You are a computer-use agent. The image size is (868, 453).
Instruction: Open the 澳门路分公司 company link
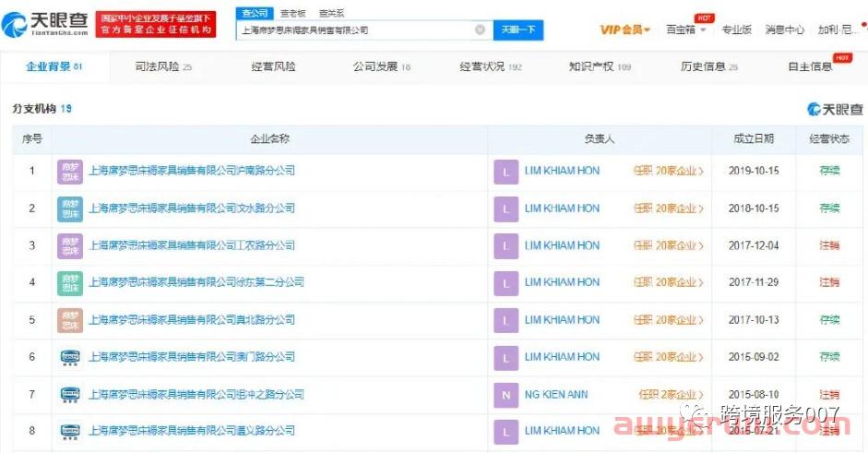pos(192,357)
